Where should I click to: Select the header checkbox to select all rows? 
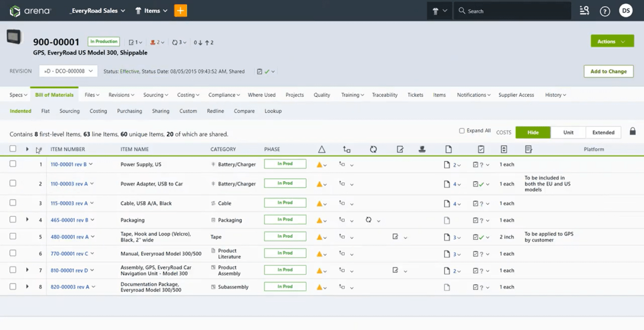coord(13,149)
